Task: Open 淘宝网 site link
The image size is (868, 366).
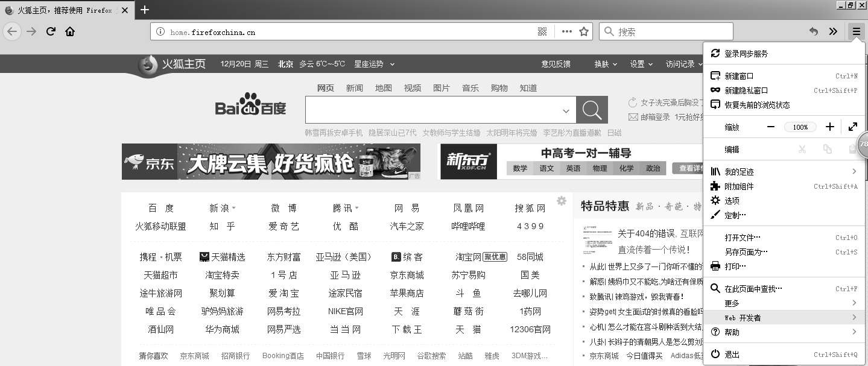Action: (x=468, y=257)
